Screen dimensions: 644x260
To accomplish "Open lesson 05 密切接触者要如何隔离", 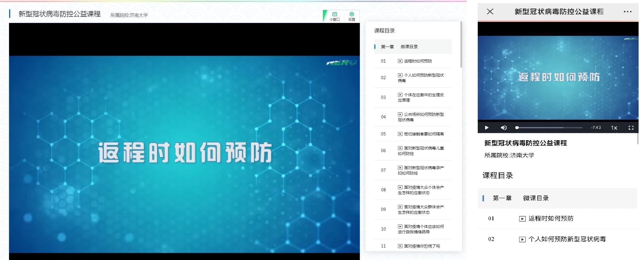I will click(413, 134).
